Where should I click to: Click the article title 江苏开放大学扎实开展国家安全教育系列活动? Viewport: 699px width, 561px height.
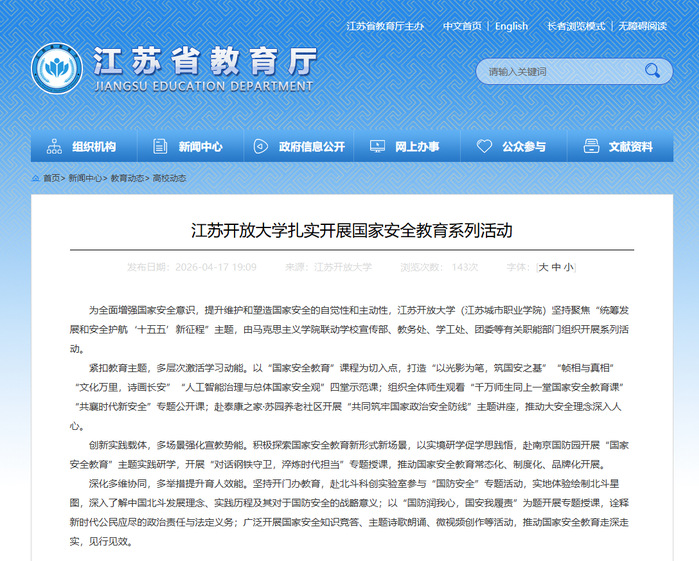(x=352, y=231)
